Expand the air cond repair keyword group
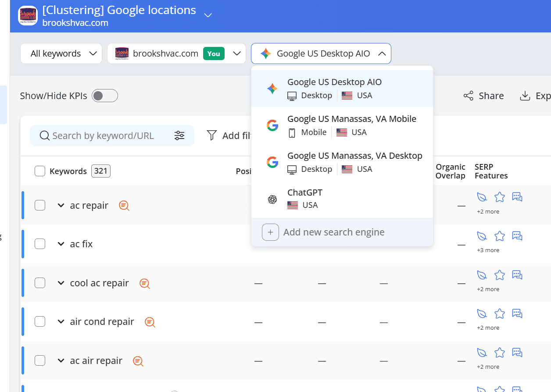This screenshot has height=392, width=551. 61,321
